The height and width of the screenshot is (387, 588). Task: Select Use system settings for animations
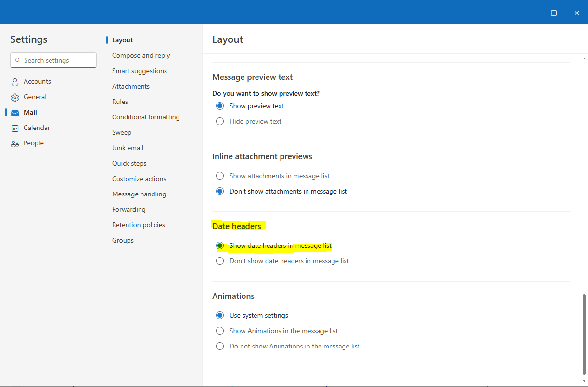220,315
